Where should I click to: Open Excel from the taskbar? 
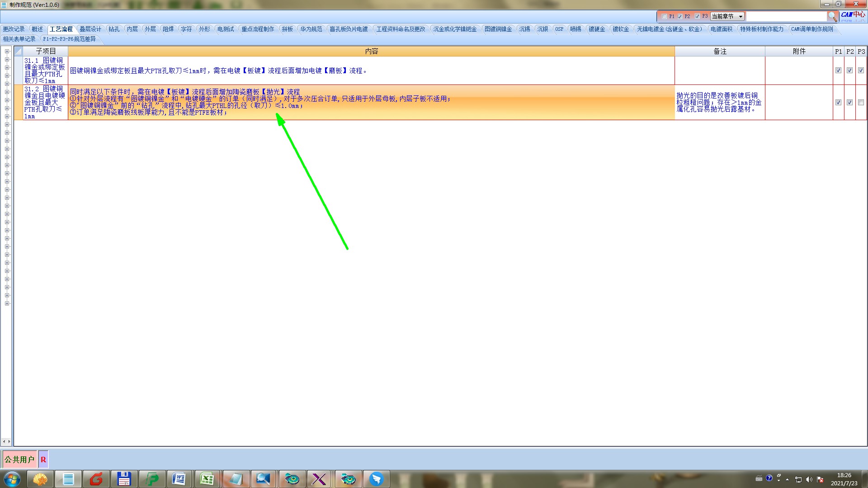[207, 479]
